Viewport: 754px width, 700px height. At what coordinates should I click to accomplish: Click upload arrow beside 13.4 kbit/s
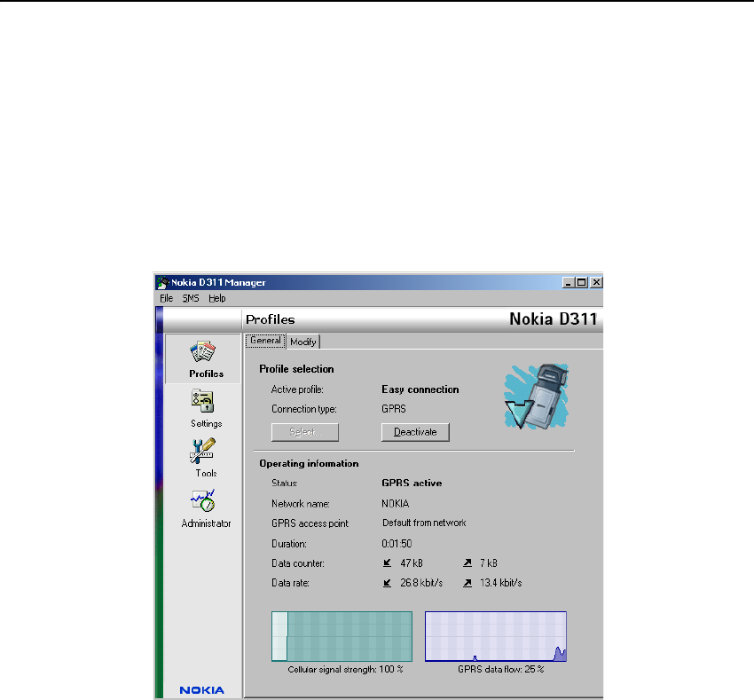(x=467, y=583)
